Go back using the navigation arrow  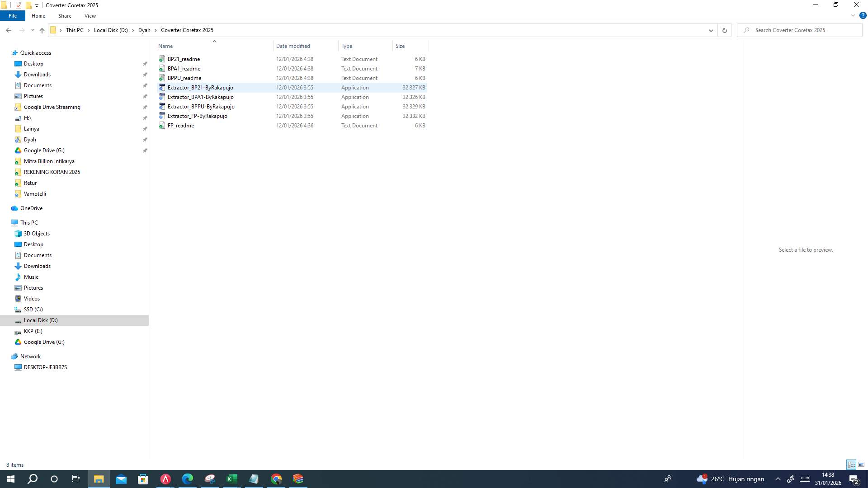point(9,30)
